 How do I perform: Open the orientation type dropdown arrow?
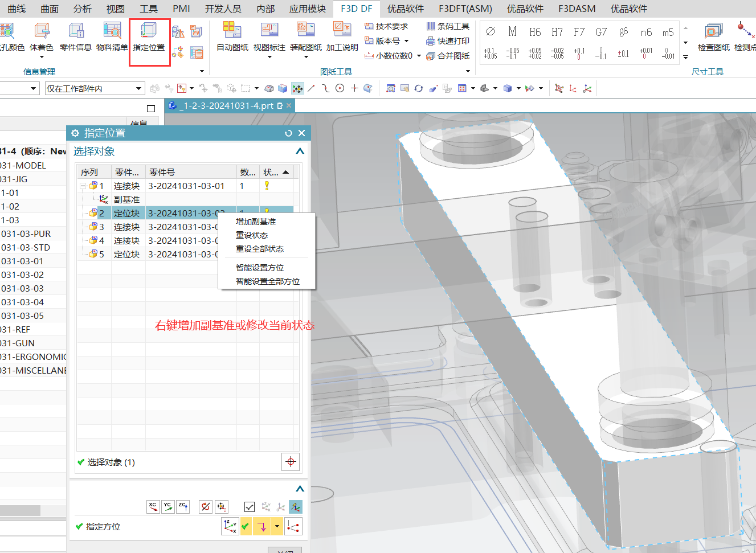pyautogui.click(x=277, y=526)
